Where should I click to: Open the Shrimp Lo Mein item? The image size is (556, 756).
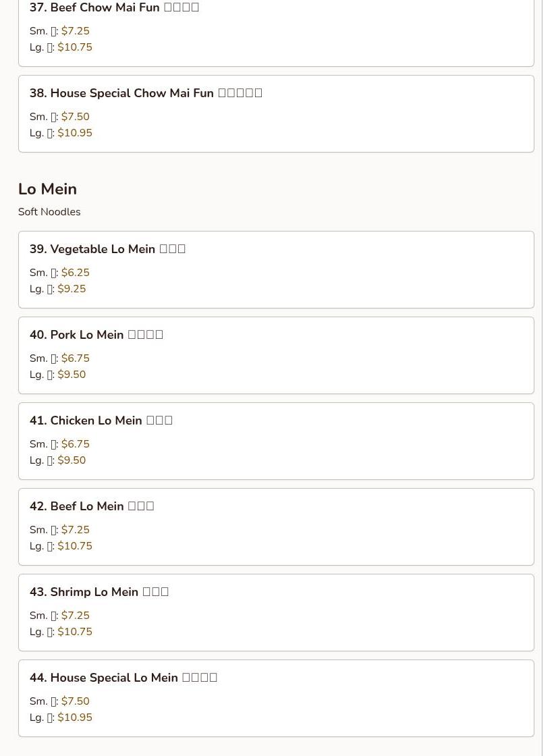coord(99,592)
